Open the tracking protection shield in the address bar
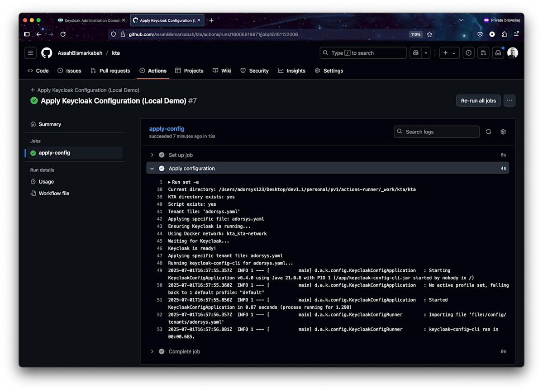543x392 pixels. [x=114, y=34]
